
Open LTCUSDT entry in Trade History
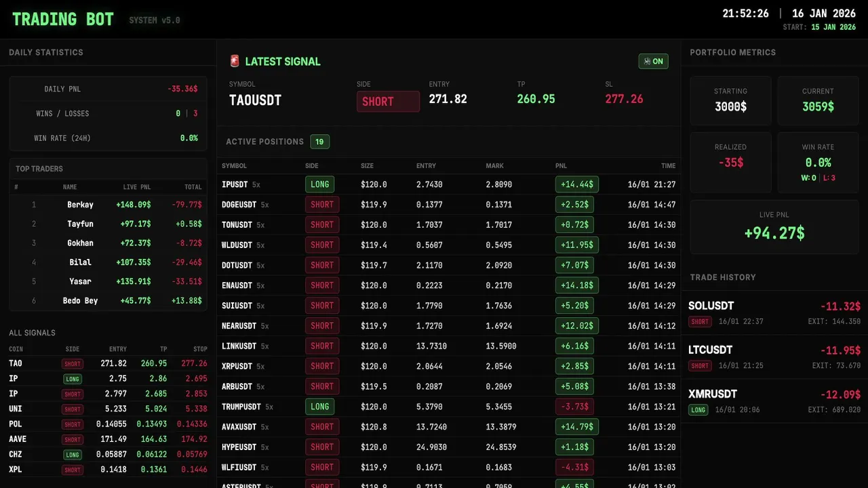point(774,357)
